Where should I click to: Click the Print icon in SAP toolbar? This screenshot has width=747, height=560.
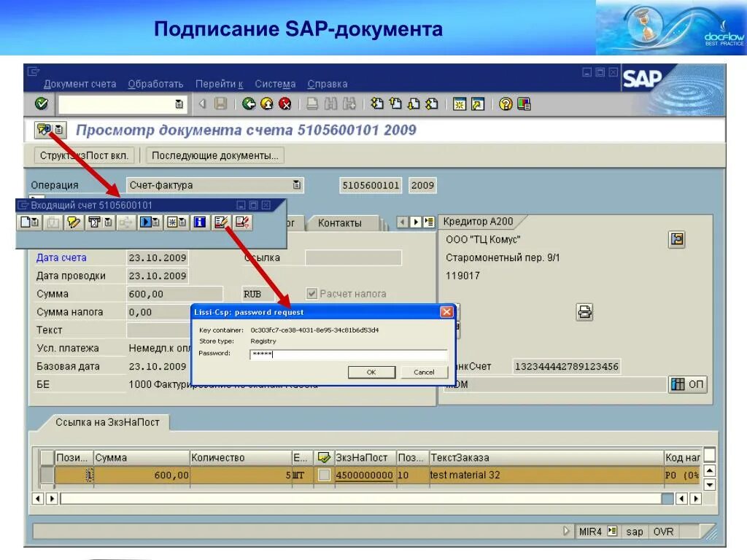[x=312, y=104]
